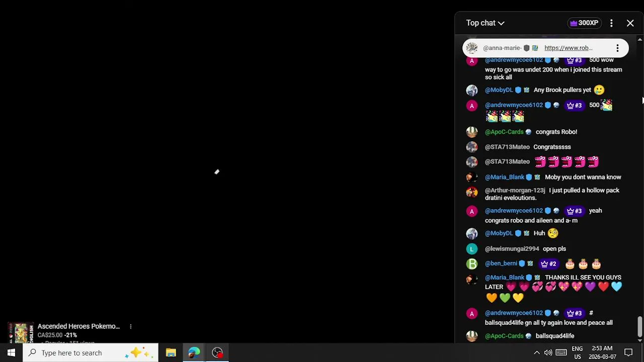Switch ENG US input language
Image resolution: width=644 pixels, height=362 pixels.
click(577, 352)
